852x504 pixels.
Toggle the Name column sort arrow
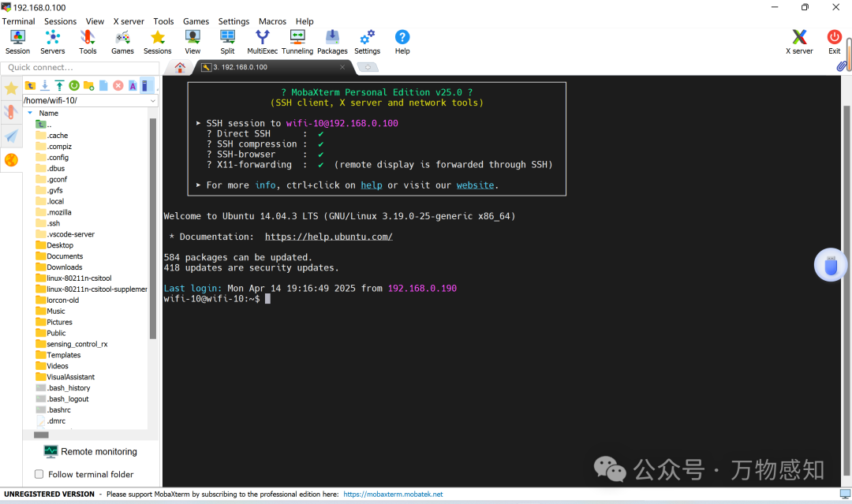point(30,113)
